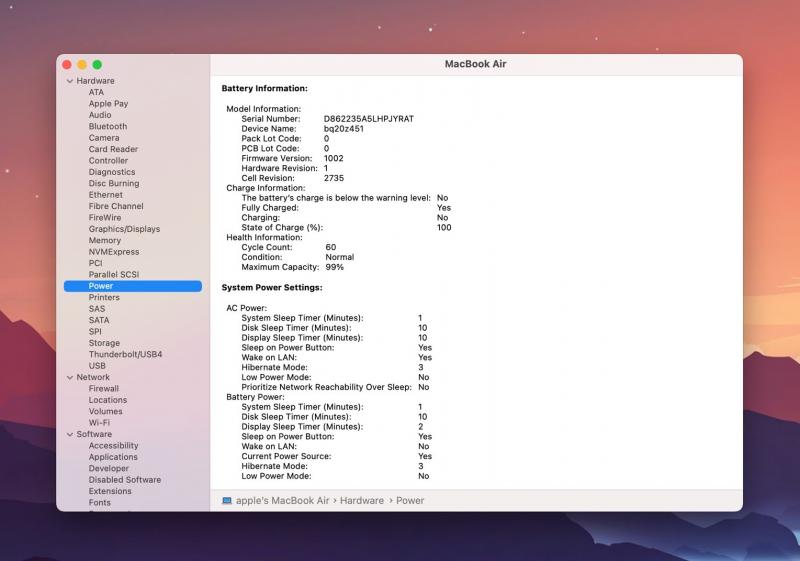Image resolution: width=800 pixels, height=561 pixels.
Task: Choose the Storage sidebar item
Action: click(104, 343)
